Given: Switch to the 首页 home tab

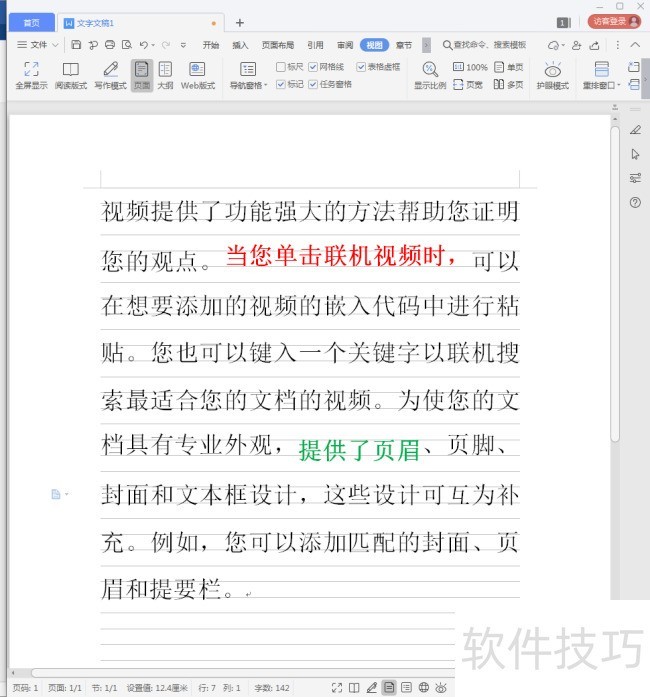Looking at the screenshot, I should pyautogui.click(x=32, y=23).
